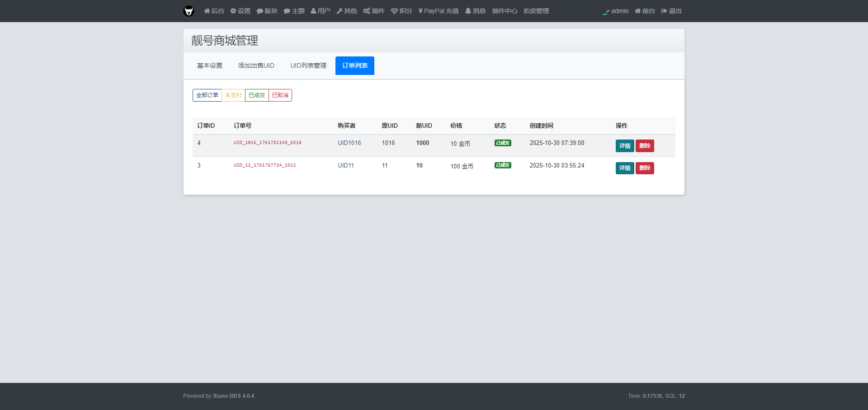
Task: Click the Xiuno BBS logo icon
Action: (189, 11)
